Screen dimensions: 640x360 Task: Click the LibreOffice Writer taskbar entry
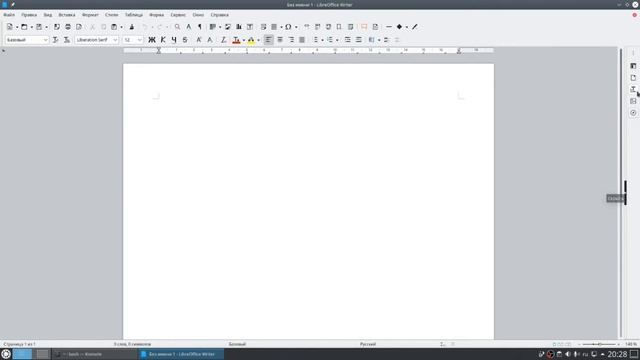point(181,354)
